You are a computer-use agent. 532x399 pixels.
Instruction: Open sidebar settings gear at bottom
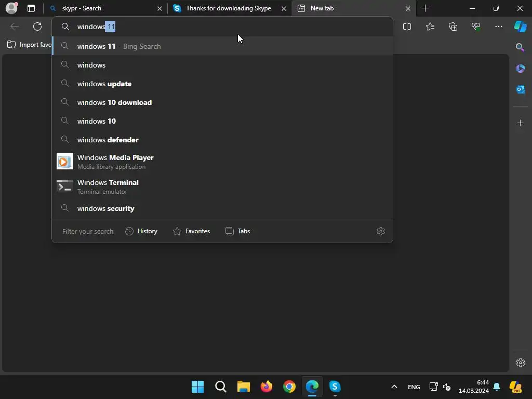(520, 362)
